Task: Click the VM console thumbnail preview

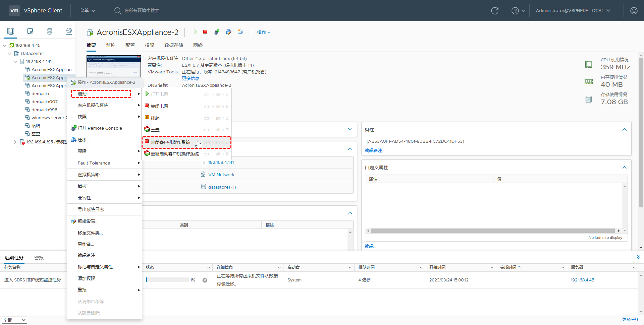Action: [114, 66]
